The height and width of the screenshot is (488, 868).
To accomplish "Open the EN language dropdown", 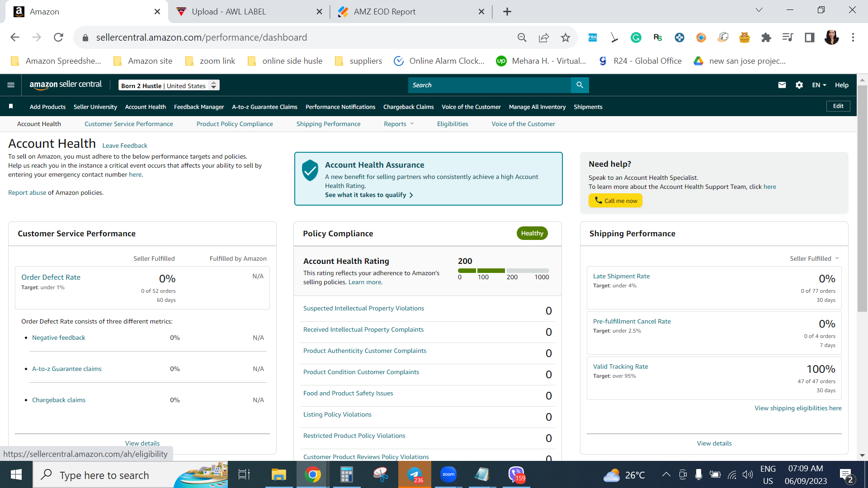I will pyautogui.click(x=819, y=85).
